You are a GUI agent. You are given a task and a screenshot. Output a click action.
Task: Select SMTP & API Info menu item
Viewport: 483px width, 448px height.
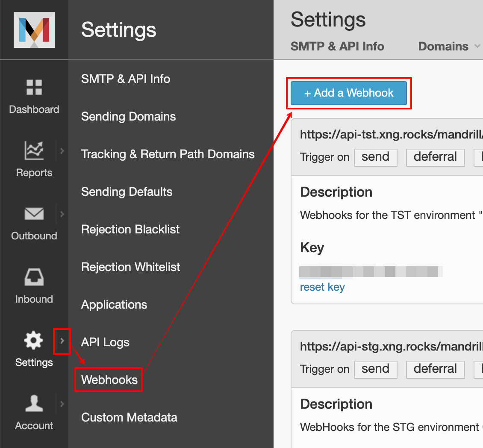(x=126, y=79)
